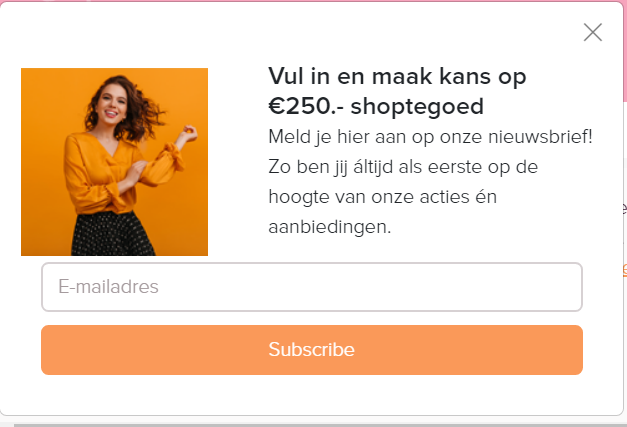The height and width of the screenshot is (427, 627).
Task: Click the 'E-mailadres' placeholder text
Action: pyautogui.click(x=108, y=287)
